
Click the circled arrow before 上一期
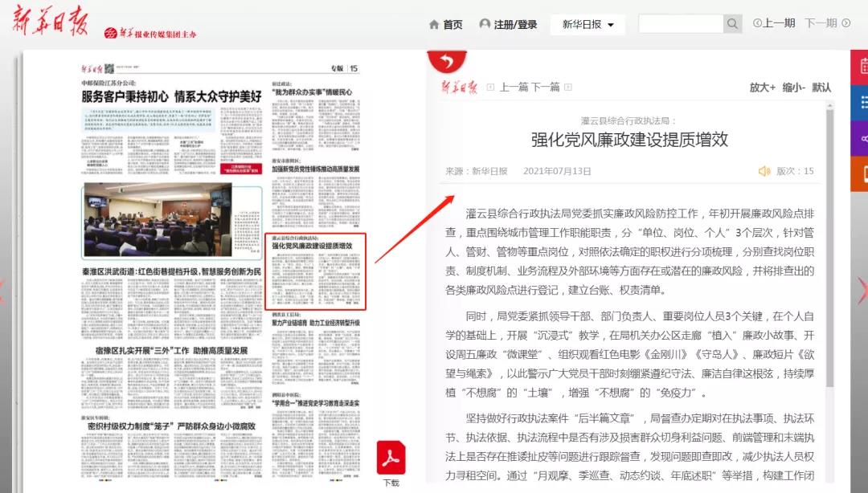pyautogui.click(x=757, y=23)
